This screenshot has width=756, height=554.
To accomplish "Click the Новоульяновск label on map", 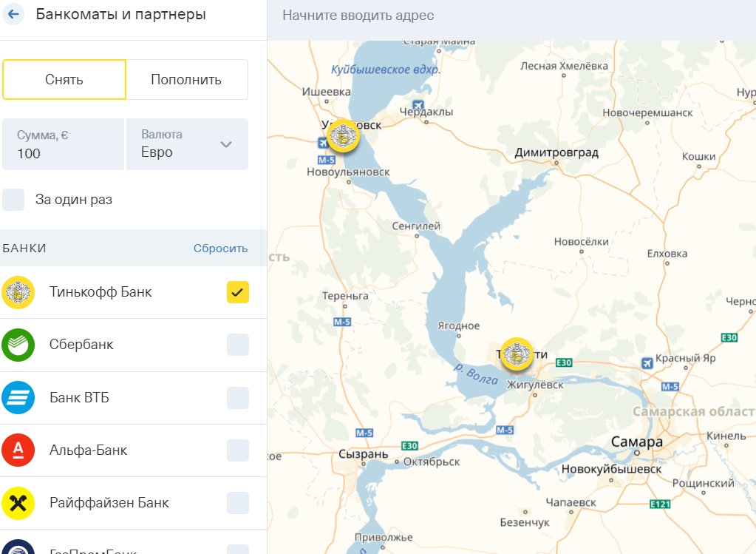I will click(348, 172).
